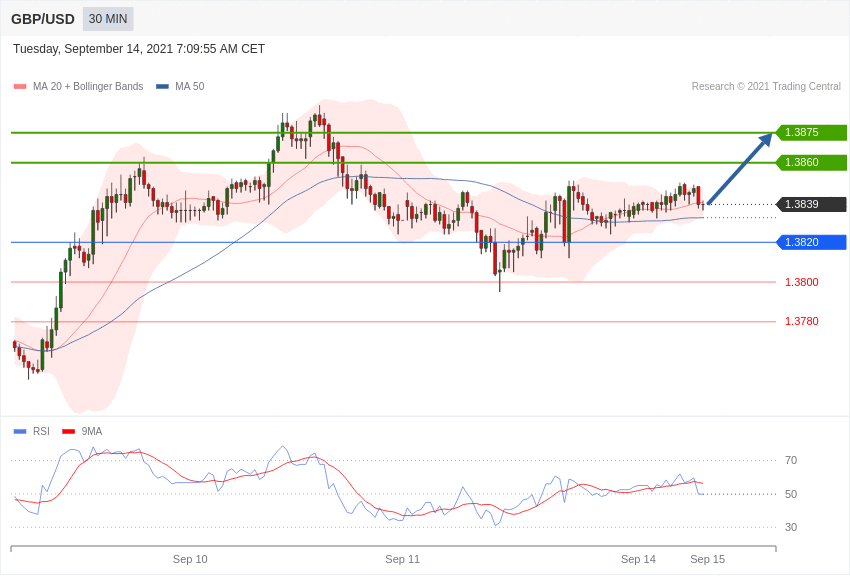Click the RSI 50 level label
The image size is (850, 576).
coord(791,494)
